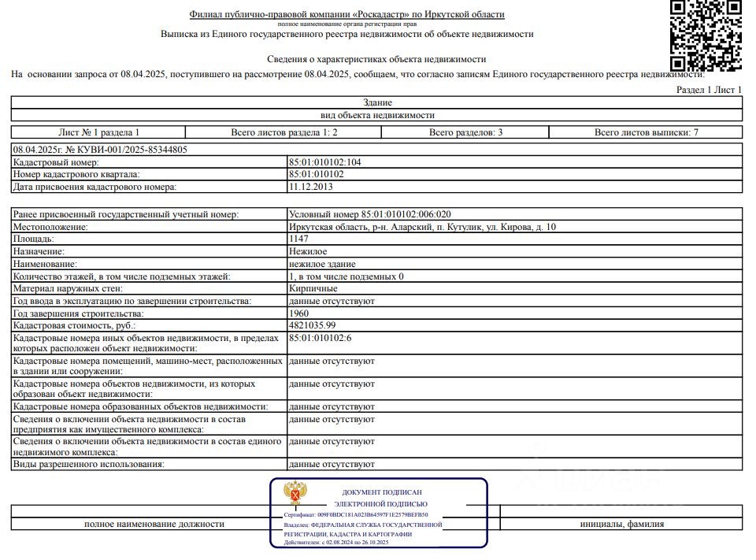This screenshot has width=756, height=560.
Task: Click 'Всего листов раздела 1: 2' cell
Action: (x=283, y=132)
